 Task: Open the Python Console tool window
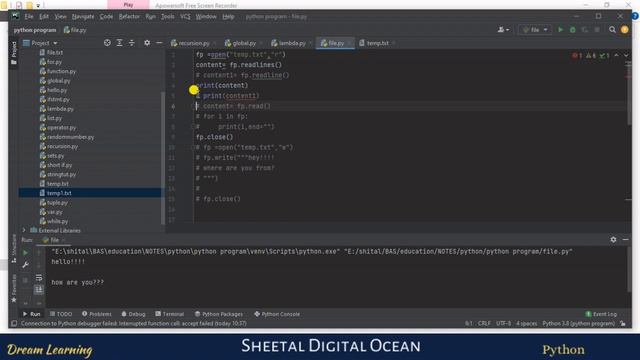[277, 314]
